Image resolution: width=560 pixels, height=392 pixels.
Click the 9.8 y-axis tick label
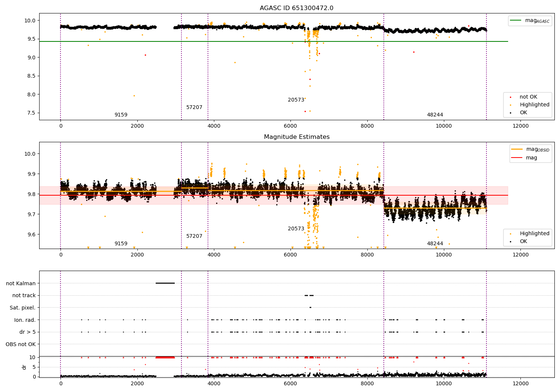pyautogui.click(x=31, y=194)
